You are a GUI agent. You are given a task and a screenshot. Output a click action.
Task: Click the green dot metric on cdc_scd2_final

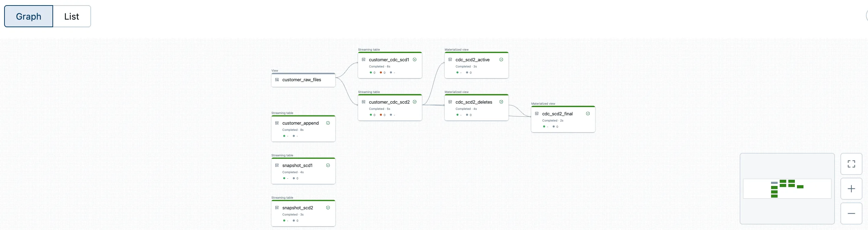[544, 127]
